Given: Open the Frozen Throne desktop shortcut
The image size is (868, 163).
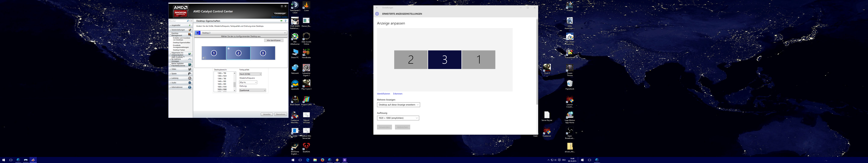Looking at the screenshot, I should click(x=569, y=70).
